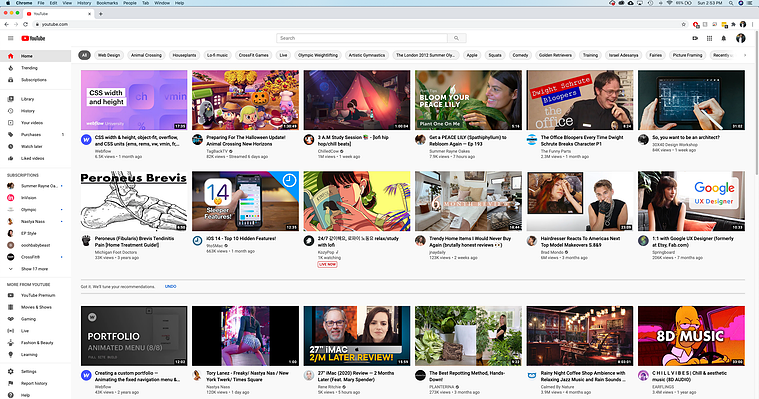Open Your videos in the sidebar
759x399 pixels.
(x=35, y=123)
